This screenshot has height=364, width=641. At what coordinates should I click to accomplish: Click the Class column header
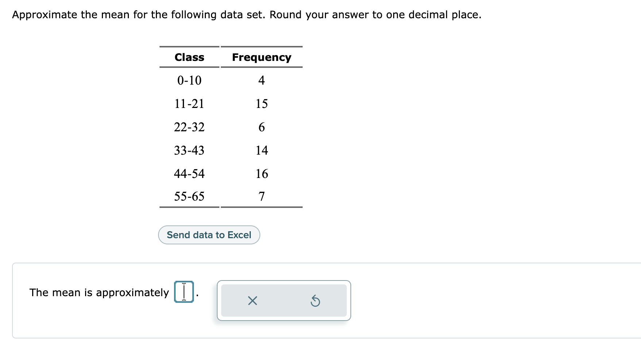(189, 57)
